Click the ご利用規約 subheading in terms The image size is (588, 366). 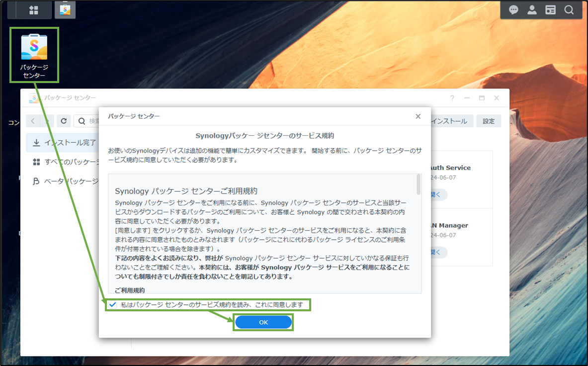point(130,290)
